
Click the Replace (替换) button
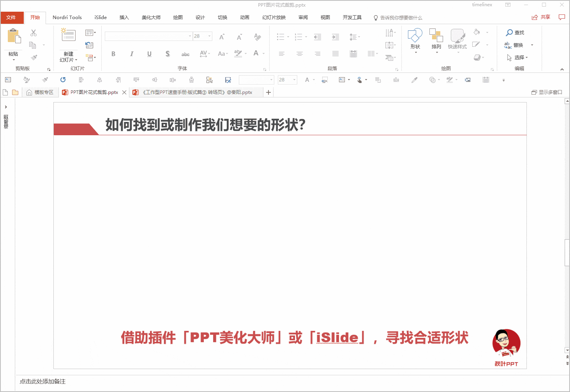(515, 45)
